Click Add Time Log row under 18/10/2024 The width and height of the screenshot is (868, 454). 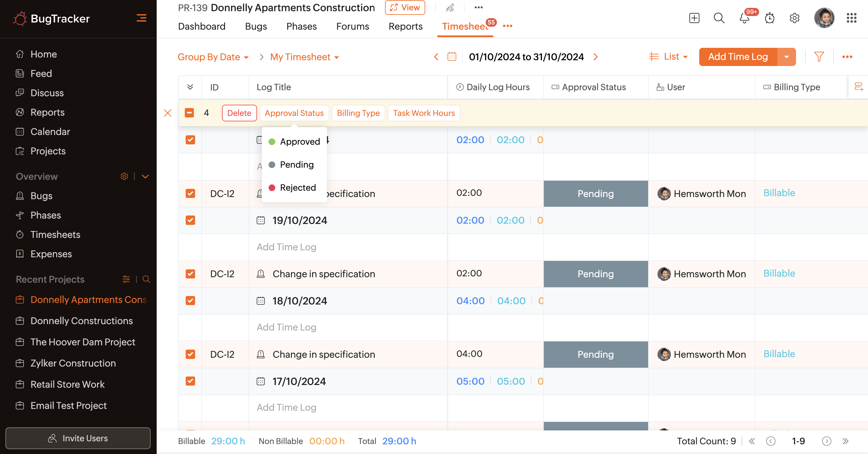click(286, 327)
